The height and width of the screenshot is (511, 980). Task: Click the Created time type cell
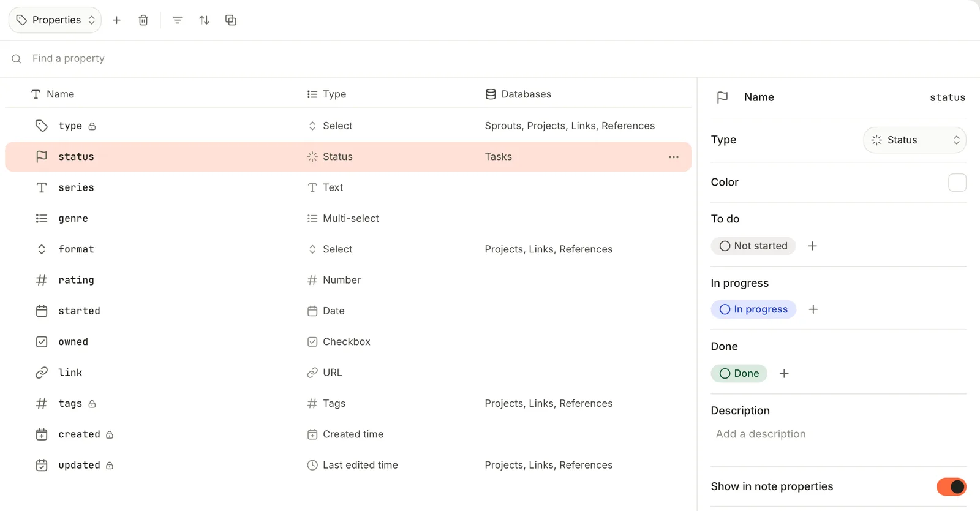click(x=345, y=434)
